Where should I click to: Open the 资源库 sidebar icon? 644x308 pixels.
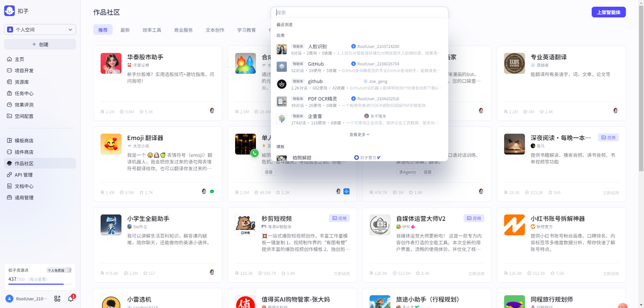[9, 82]
